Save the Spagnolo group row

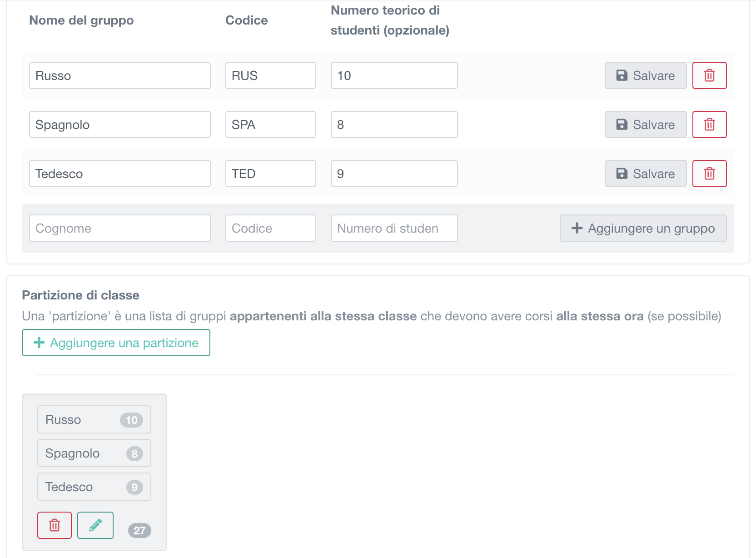(645, 125)
